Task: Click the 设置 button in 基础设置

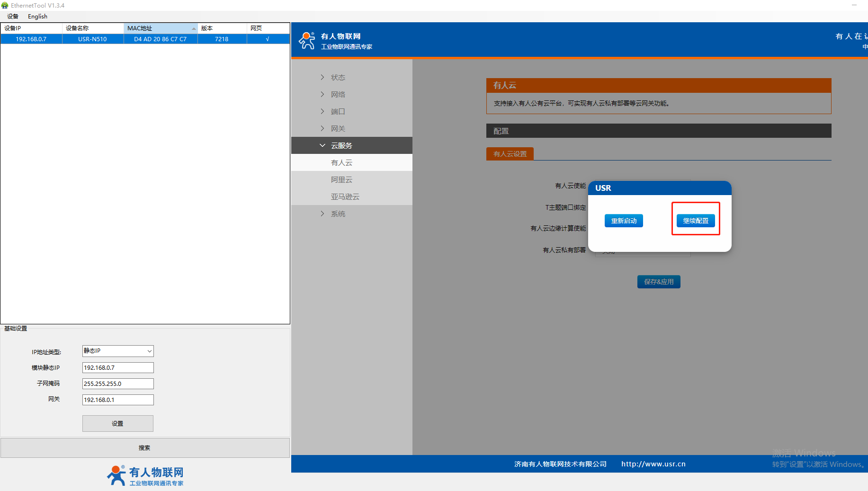Action: pyautogui.click(x=118, y=424)
